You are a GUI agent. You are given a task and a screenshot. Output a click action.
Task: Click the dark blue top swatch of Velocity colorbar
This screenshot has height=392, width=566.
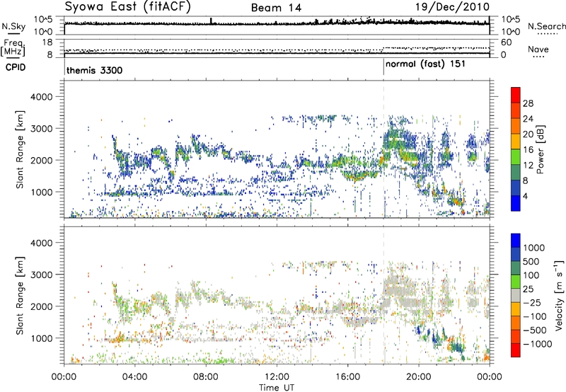pyautogui.click(x=516, y=241)
